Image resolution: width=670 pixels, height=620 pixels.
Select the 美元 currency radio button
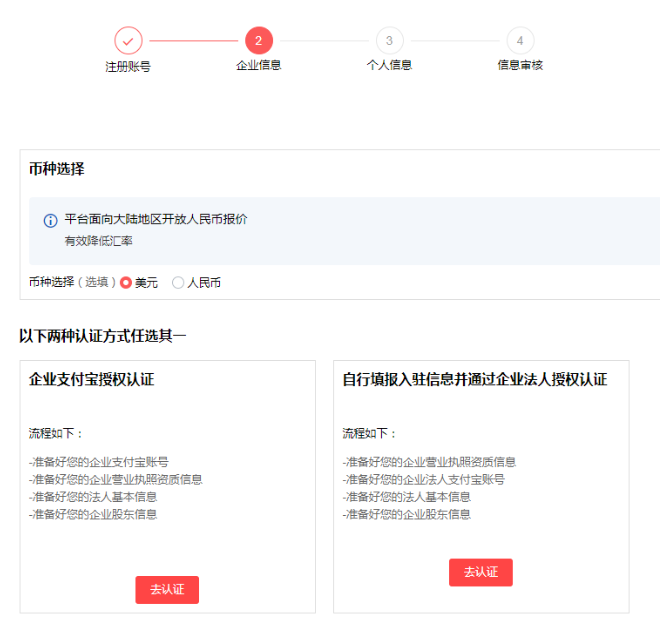(126, 283)
